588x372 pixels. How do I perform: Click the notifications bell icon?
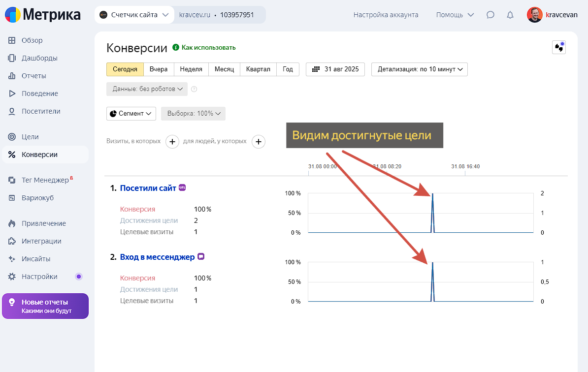510,15
